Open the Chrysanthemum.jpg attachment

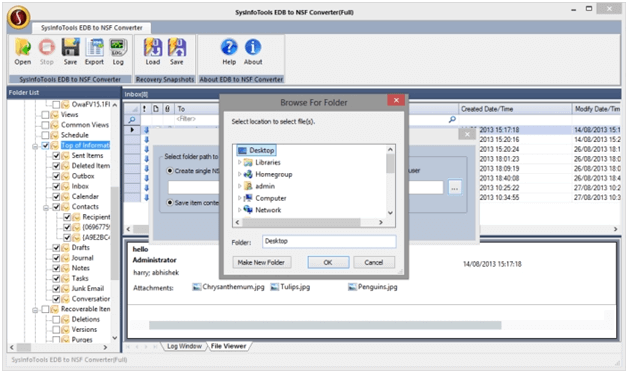point(228,287)
